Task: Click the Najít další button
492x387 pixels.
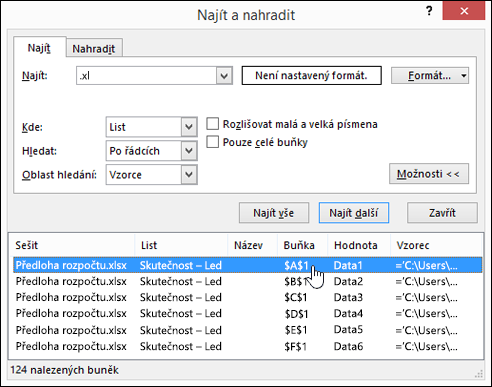Action: click(354, 213)
